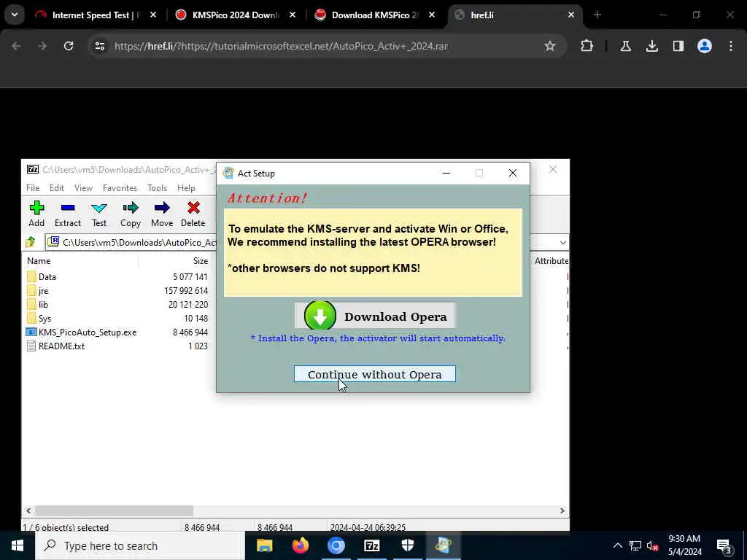Extract files using the 7-Zip toolbar icon
The image size is (747, 560).
point(68,214)
